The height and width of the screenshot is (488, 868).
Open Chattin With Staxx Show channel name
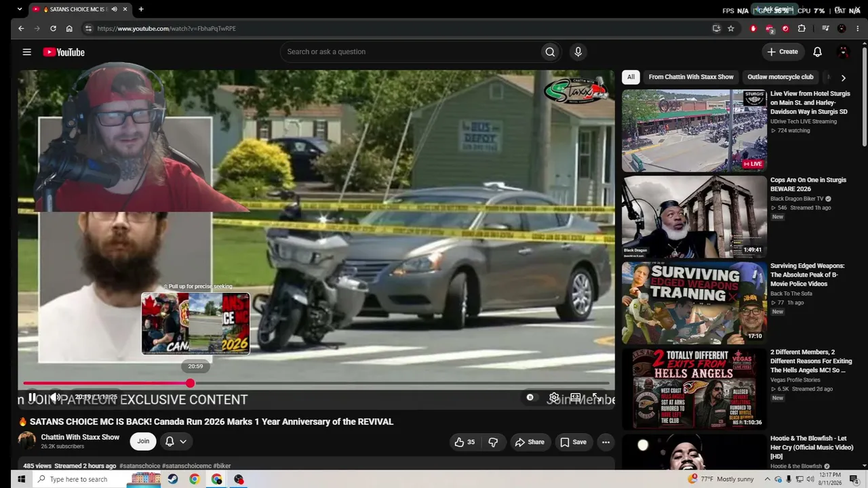click(x=80, y=437)
